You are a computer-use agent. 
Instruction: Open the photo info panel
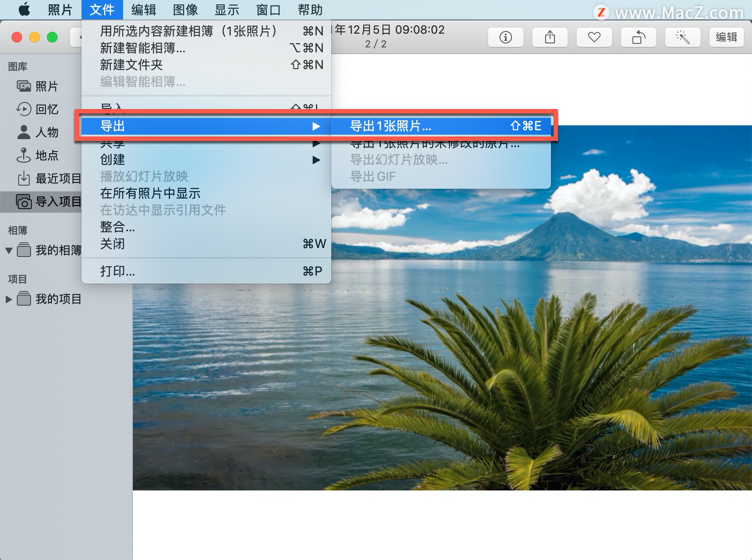(505, 37)
